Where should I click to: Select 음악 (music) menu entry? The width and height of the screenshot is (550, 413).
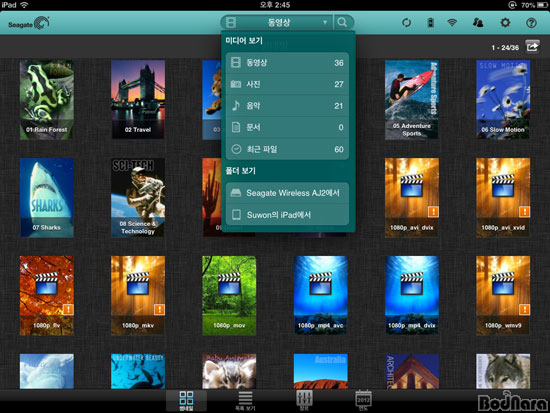coord(287,106)
